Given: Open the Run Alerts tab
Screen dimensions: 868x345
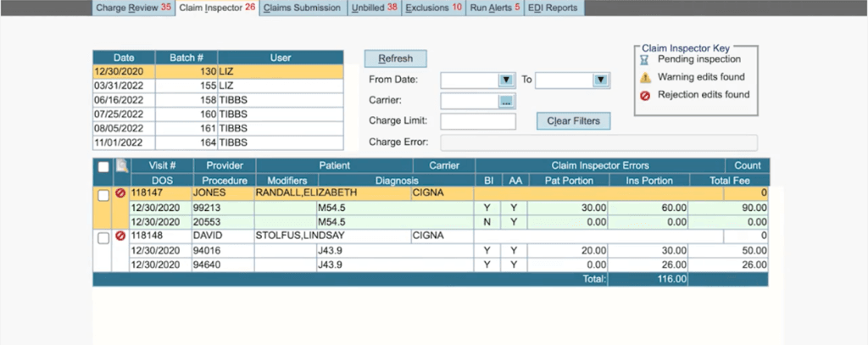Looking at the screenshot, I should (494, 8).
